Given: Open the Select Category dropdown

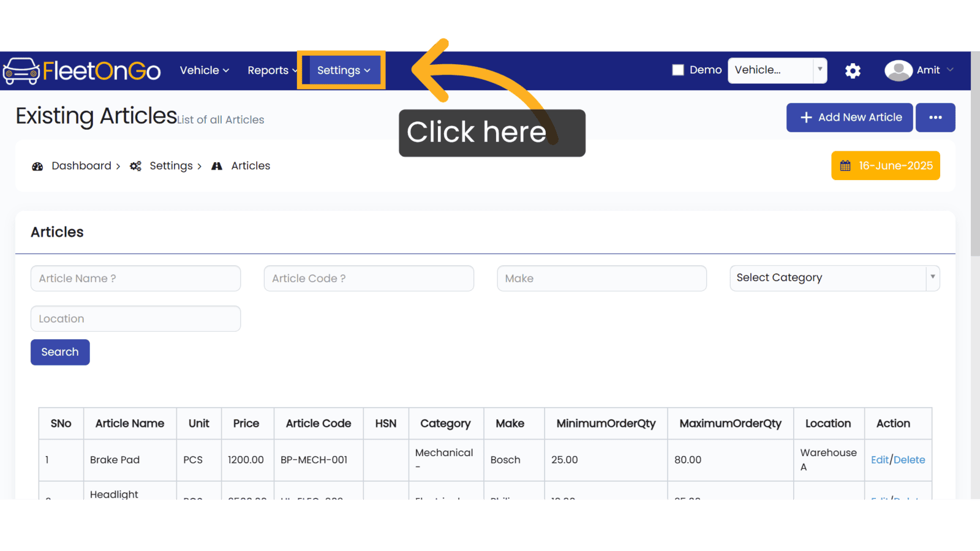Looking at the screenshot, I should [x=835, y=278].
